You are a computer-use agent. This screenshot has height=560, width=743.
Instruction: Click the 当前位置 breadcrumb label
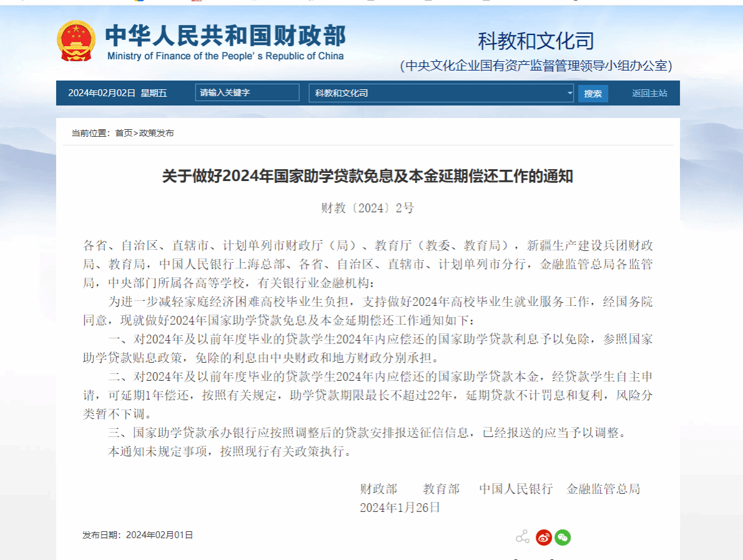point(90,133)
